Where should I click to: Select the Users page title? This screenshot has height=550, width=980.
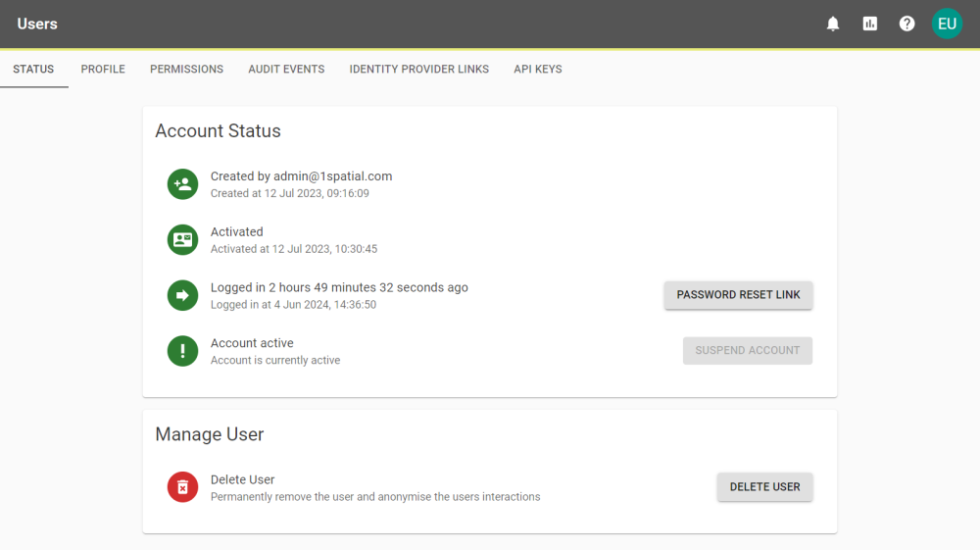[x=37, y=24]
